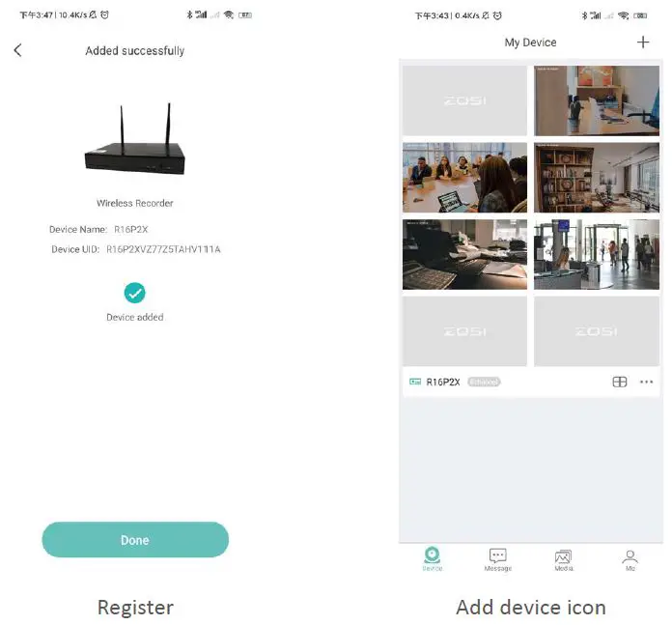Tap the green Device added checkmark
672x625 pixels.
tap(134, 293)
